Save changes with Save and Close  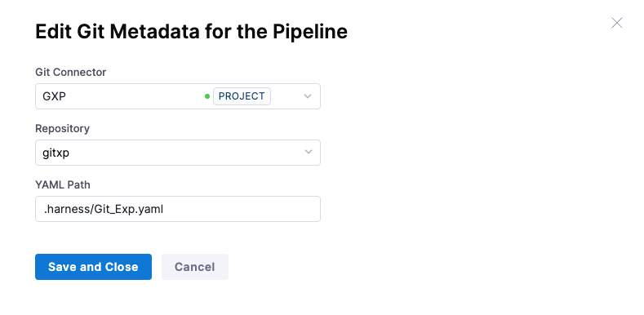click(93, 267)
